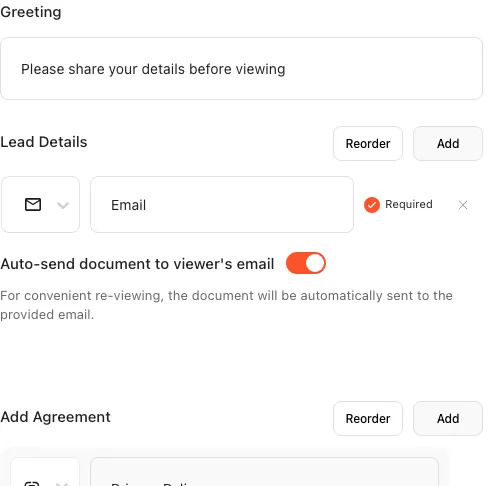Click the agreement name input at the bottom

264,472
